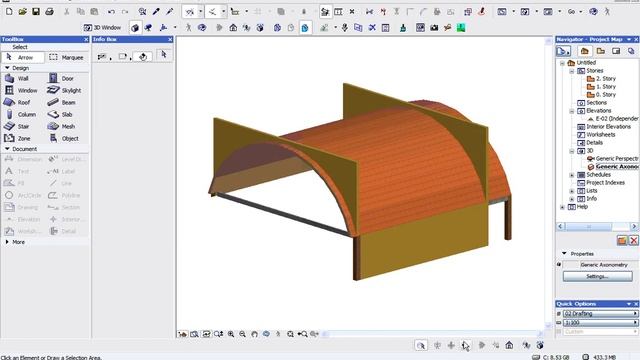
Task: Switch to the View Map navigator tab icon
Action: coord(600,51)
